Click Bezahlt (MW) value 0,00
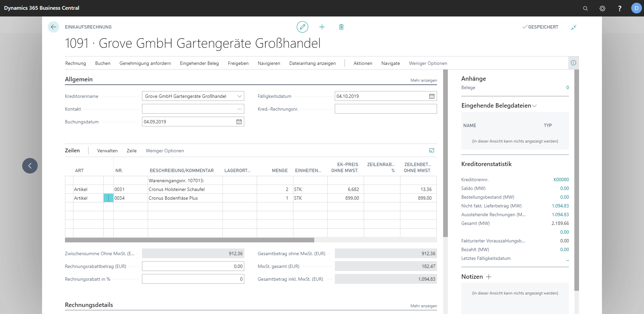 tap(565, 249)
